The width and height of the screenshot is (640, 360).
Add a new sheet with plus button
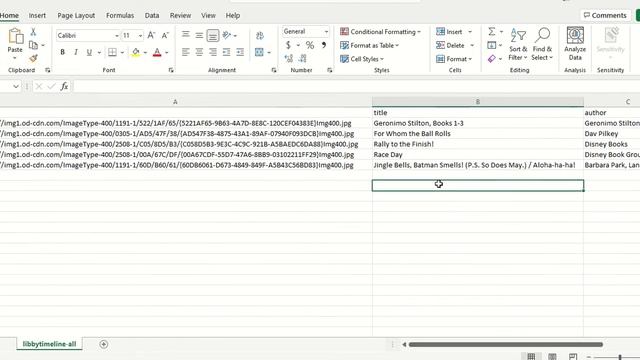pos(104,344)
